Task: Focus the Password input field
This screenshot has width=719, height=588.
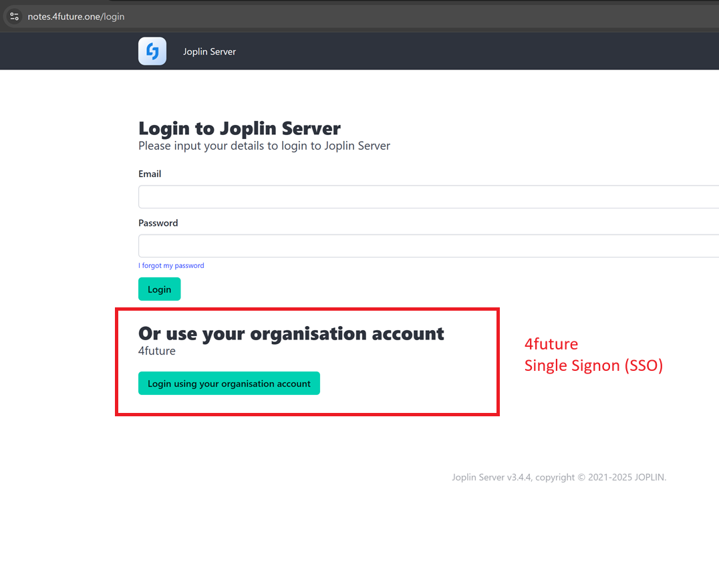Action: click(428, 246)
